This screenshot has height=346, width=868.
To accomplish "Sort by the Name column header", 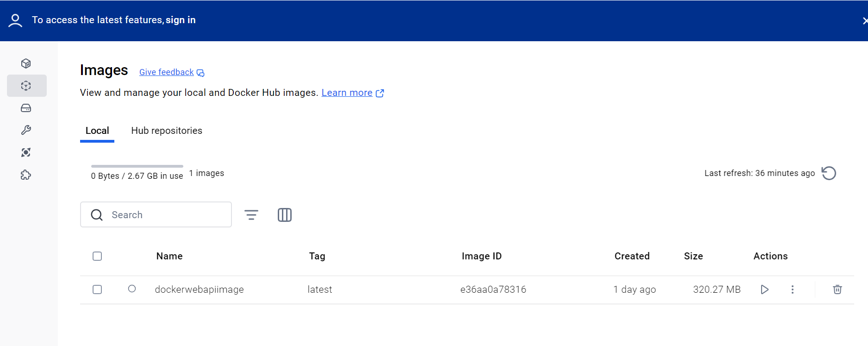I will coord(169,256).
